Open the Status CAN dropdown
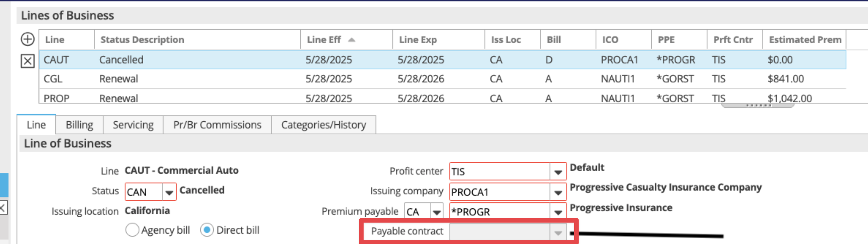The height and width of the screenshot is (244, 868). [x=169, y=192]
